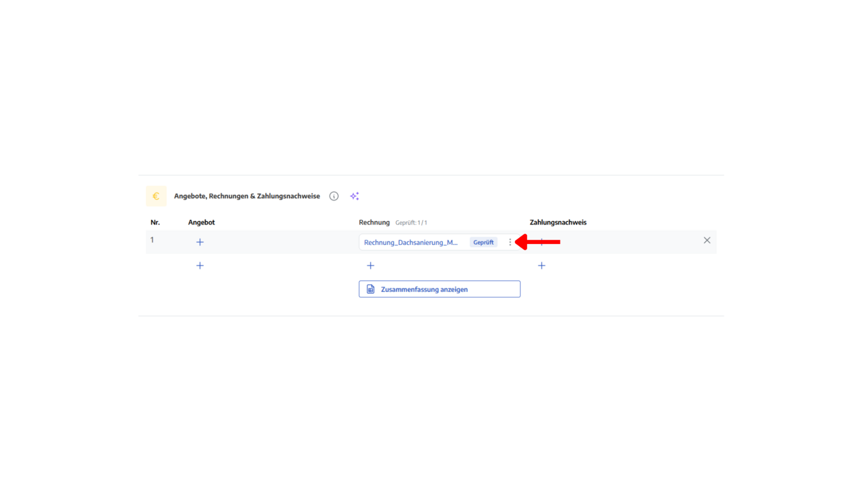The image size is (868, 488).
Task: Click Zusammenfassung anzeigen button
Action: pyautogui.click(x=439, y=289)
